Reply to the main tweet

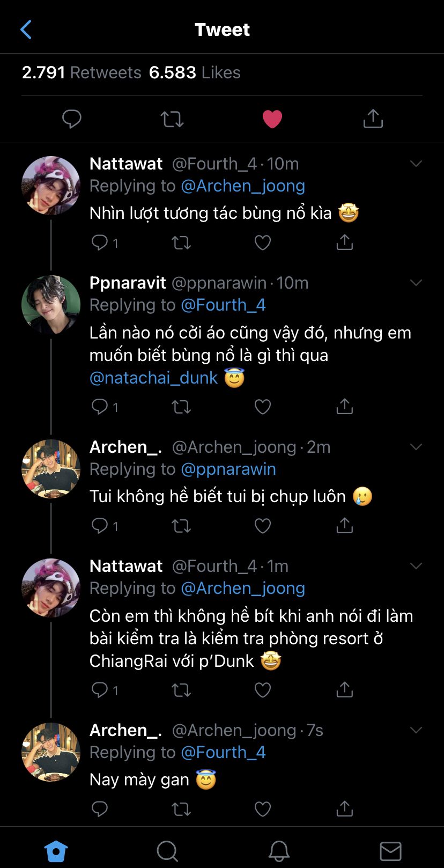71,119
